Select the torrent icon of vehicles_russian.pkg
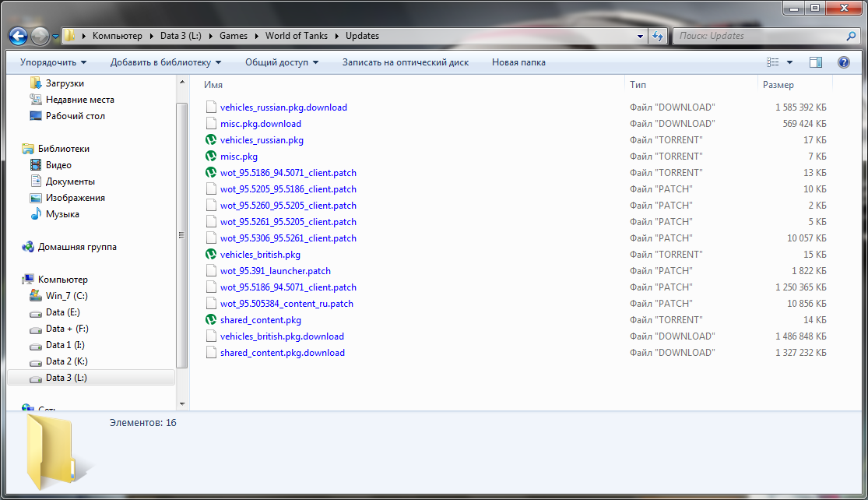Screen dimensions: 868x500 coord(210,140)
